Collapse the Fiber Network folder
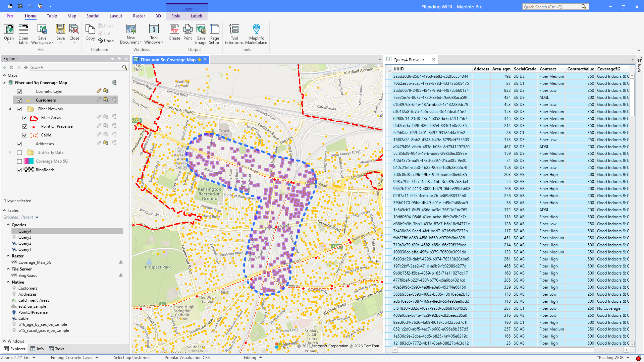This screenshot has width=644, height=362. click(x=9, y=109)
